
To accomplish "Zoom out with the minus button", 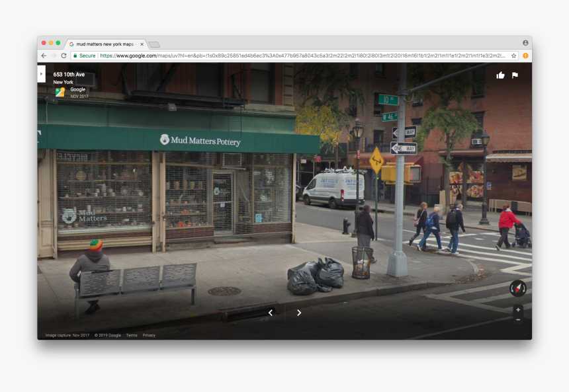I will (518, 319).
